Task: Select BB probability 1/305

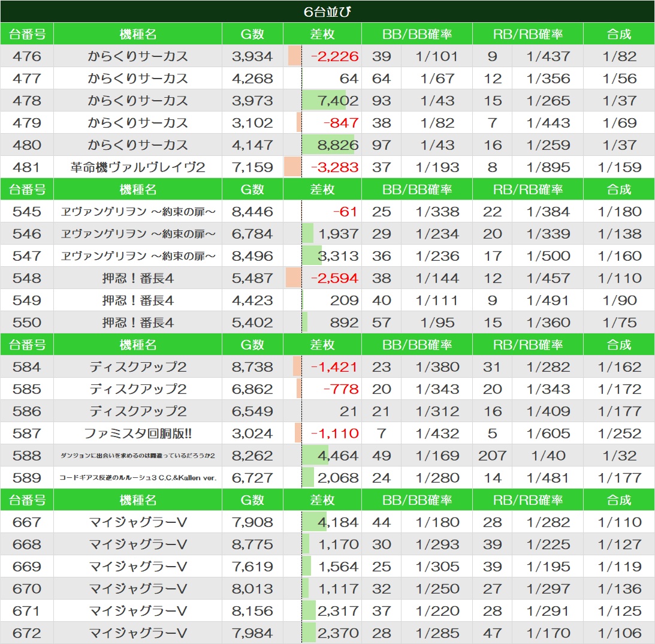Action: click(x=437, y=566)
